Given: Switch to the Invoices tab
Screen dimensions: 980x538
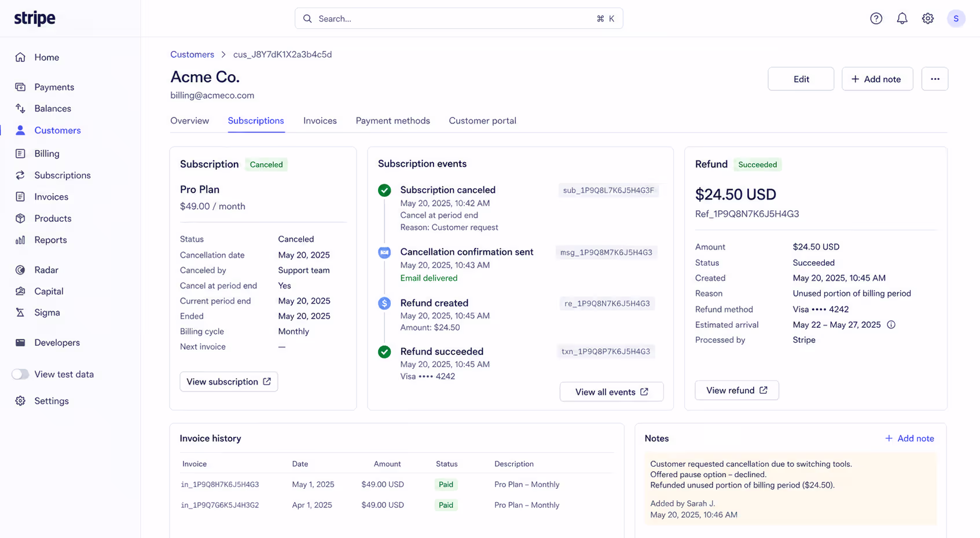Looking at the screenshot, I should click(x=320, y=120).
